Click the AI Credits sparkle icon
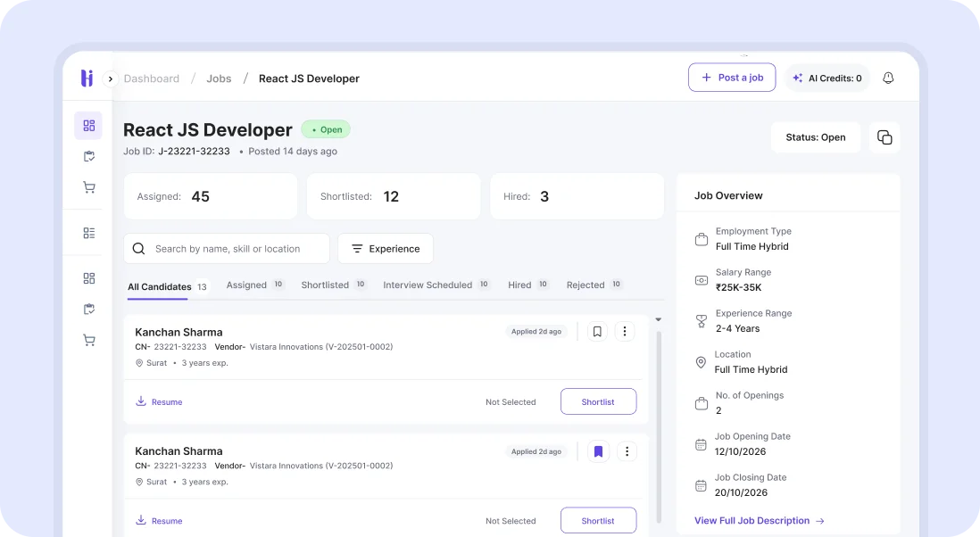The width and height of the screenshot is (980, 537). click(x=797, y=78)
